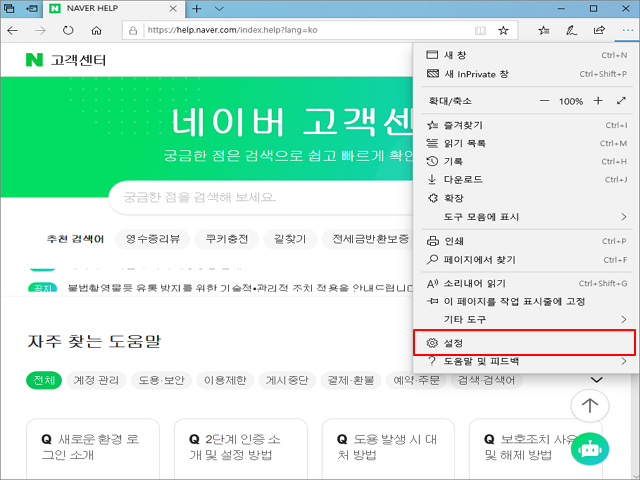Click the set tabs aside icon
This screenshot has height=480, width=640.
click(32, 8)
